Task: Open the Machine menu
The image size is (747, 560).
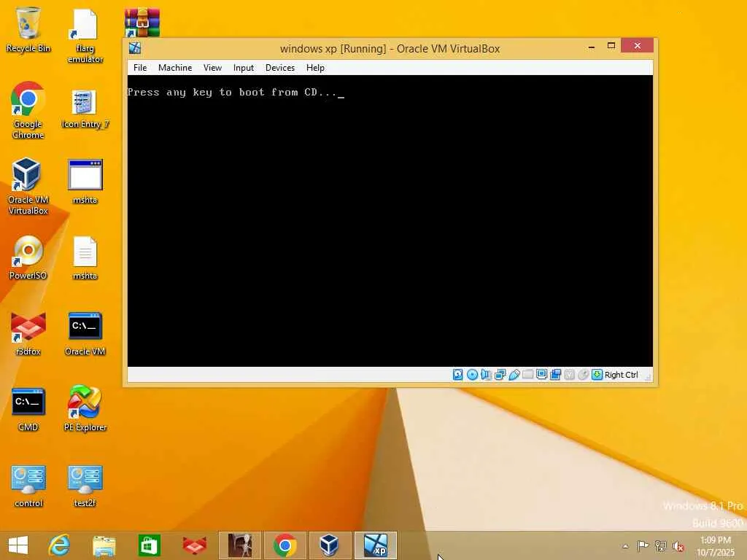Action: [x=175, y=68]
